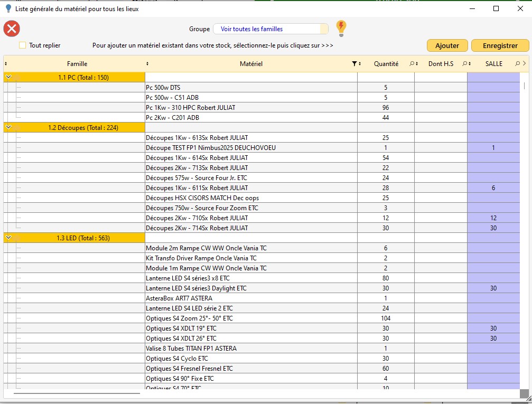This screenshot has width=532, height=404.
Task: Click the red circular close icon
Action: tap(12, 29)
